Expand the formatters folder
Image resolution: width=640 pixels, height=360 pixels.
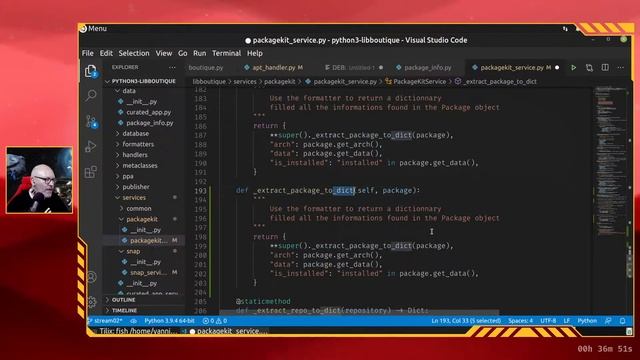138,144
